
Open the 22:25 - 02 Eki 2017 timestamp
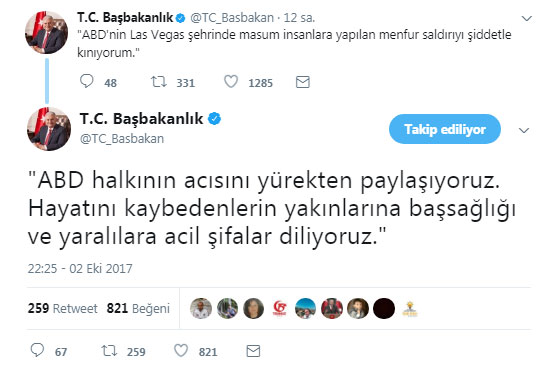pyautogui.click(x=80, y=268)
